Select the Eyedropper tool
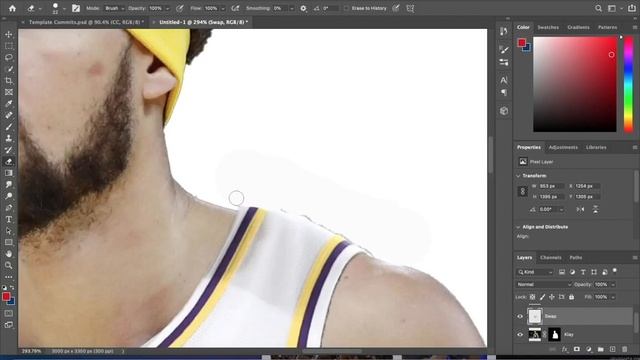The height and width of the screenshot is (360, 640). pos(9,104)
